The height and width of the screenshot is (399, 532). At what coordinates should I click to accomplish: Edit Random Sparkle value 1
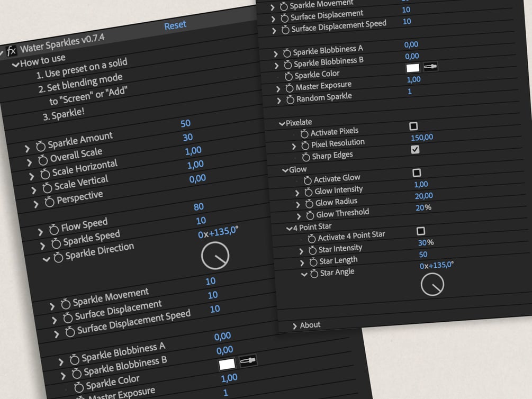(410, 92)
